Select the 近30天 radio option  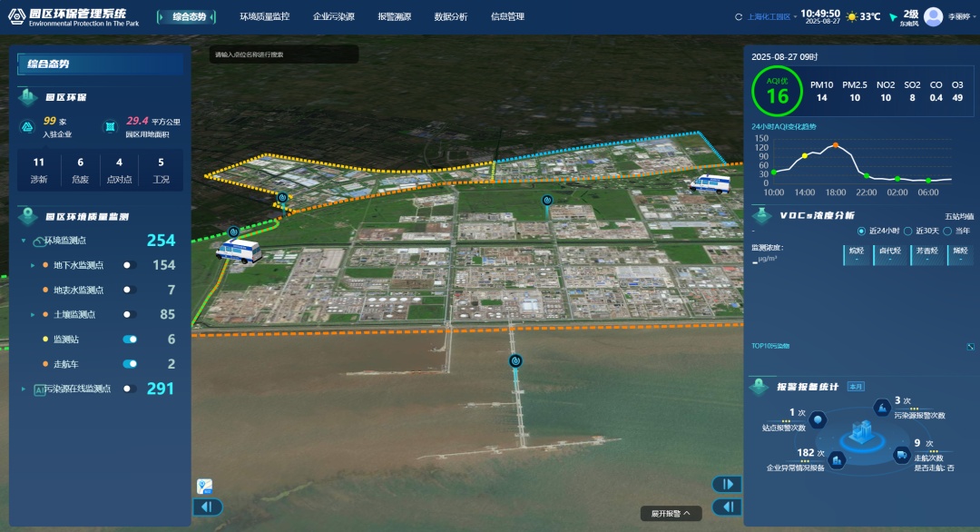coord(907,231)
